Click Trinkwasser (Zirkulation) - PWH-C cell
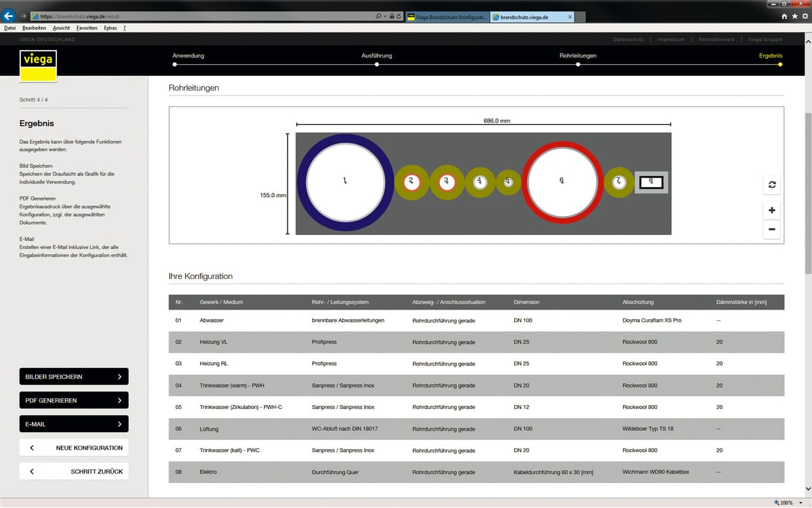 (x=241, y=407)
